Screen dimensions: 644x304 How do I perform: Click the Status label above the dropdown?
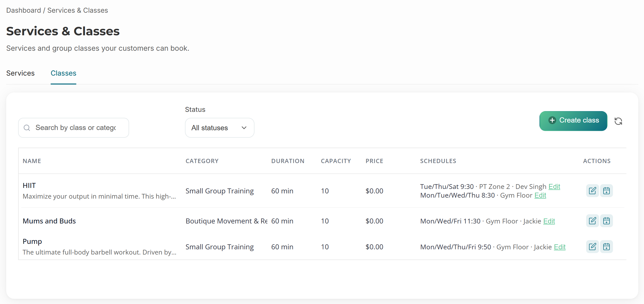(x=195, y=109)
